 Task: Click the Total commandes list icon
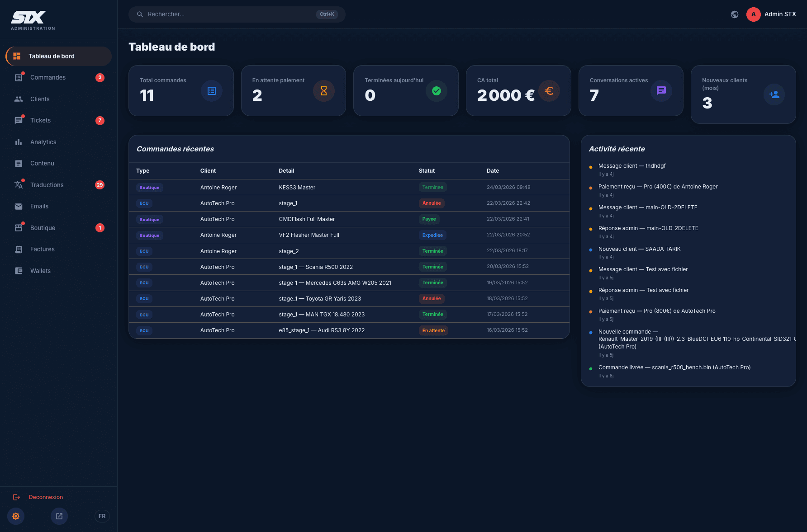coord(212,91)
